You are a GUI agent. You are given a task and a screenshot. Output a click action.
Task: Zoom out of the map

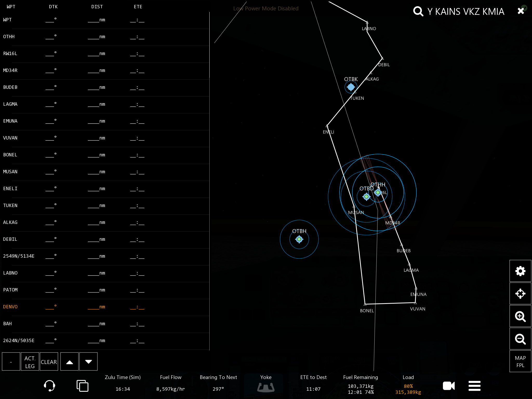(520, 339)
